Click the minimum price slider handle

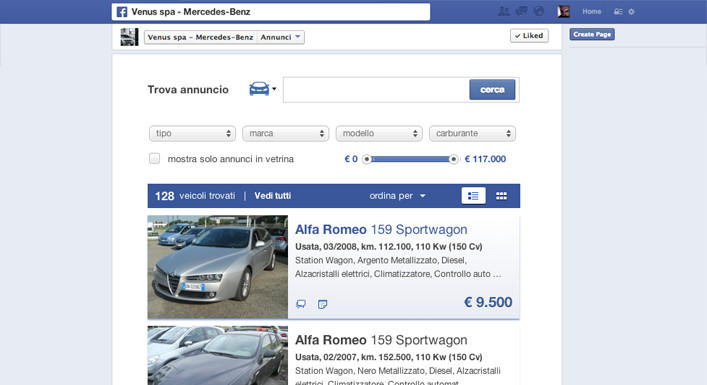click(x=367, y=159)
